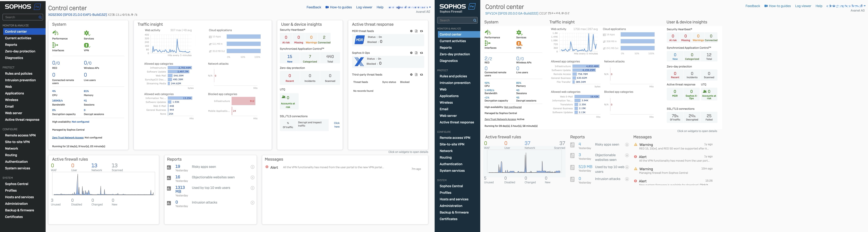Image resolution: width=868 pixels, height=232 pixels.
Task: Download the Objectionable websites seen report on XGS2300
Action: coord(252,177)
